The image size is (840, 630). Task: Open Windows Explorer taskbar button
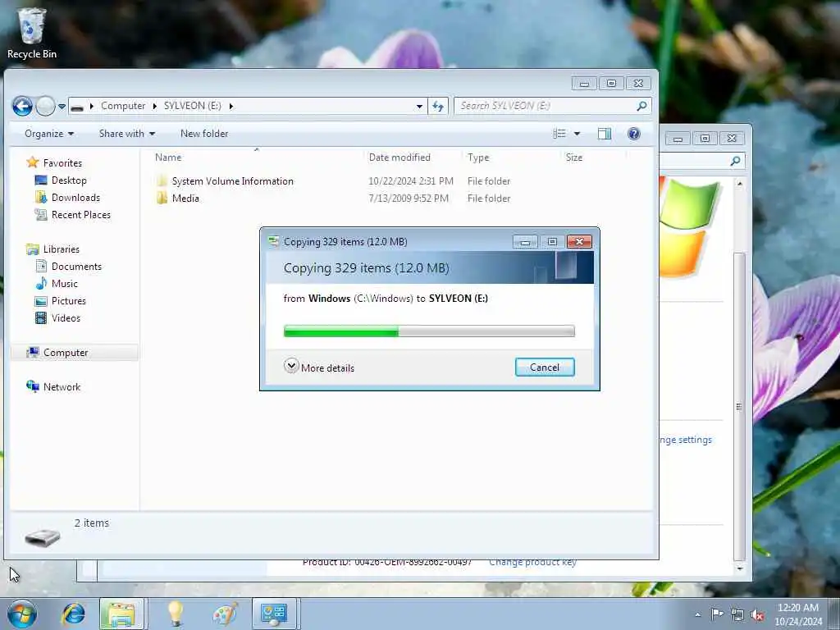pos(121,614)
